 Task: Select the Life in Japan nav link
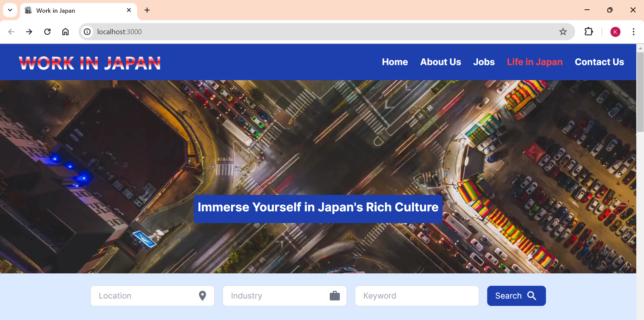click(x=534, y=62)
